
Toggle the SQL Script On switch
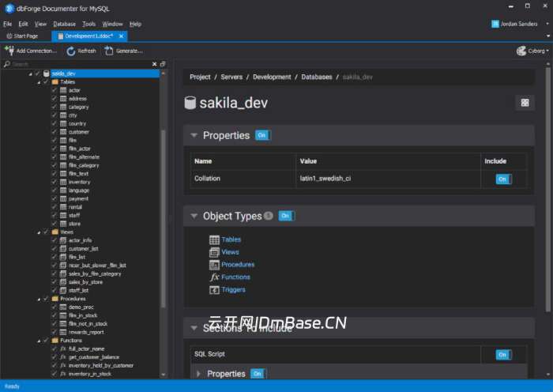[x=503, y=355]
